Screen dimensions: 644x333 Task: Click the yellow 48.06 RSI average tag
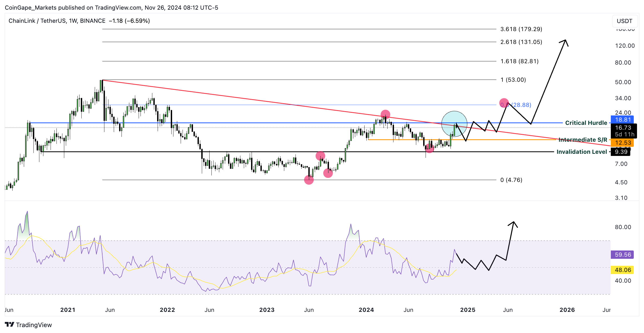pyautogui.click(x=623, y=270)
